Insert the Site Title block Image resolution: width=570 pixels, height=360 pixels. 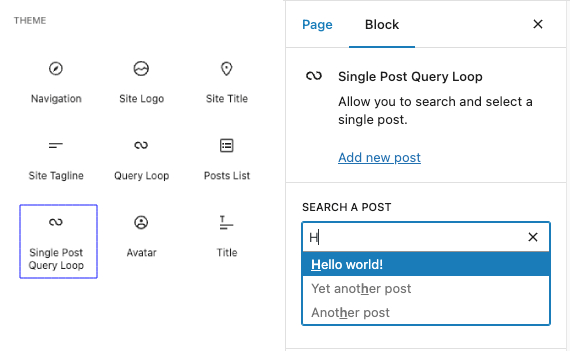pos(227,82)
